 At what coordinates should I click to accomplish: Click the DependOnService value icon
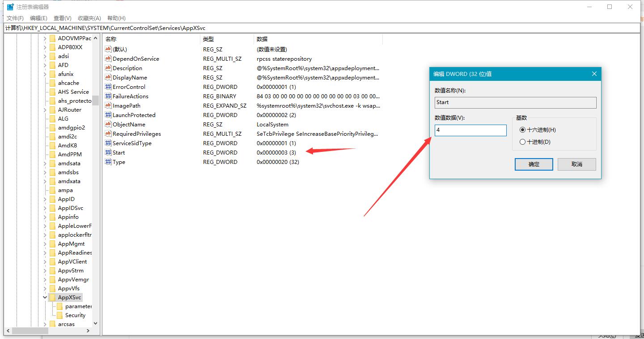click(x=108, y=59)
